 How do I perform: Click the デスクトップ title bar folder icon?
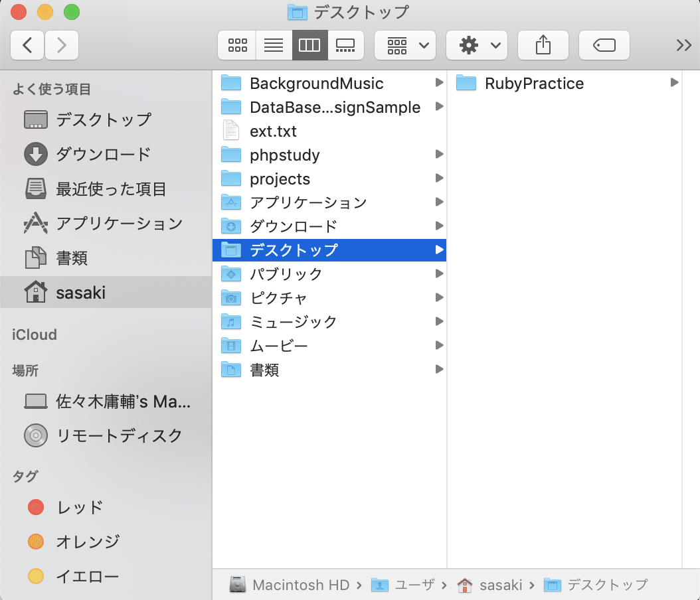(x=298, y=12)
